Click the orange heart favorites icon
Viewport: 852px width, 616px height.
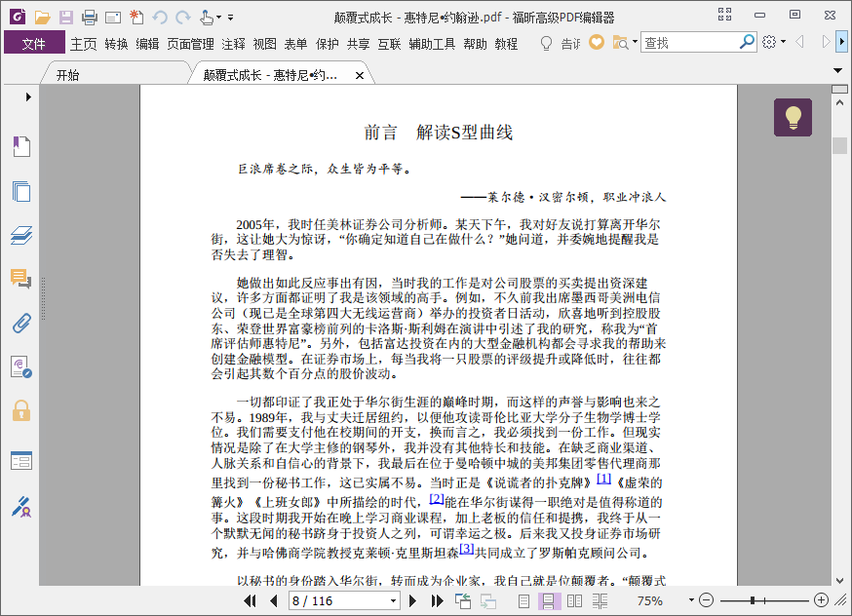(597, 42)
